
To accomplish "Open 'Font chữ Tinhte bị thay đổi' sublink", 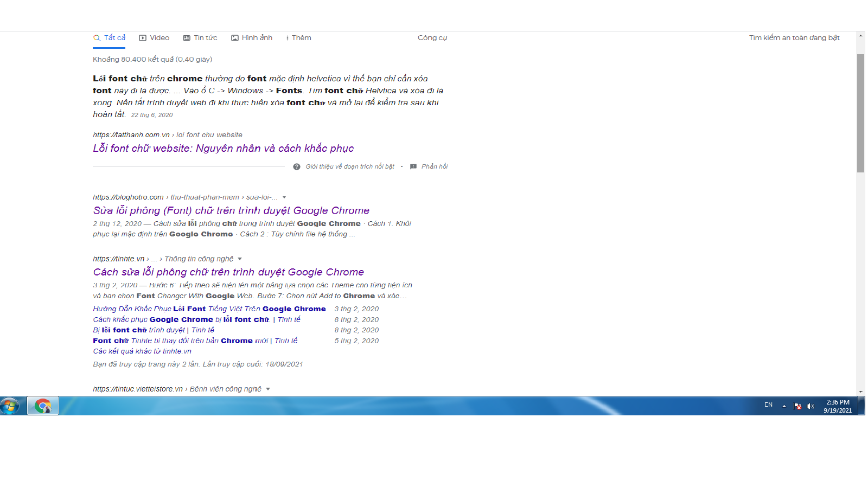I will point(195,341).
